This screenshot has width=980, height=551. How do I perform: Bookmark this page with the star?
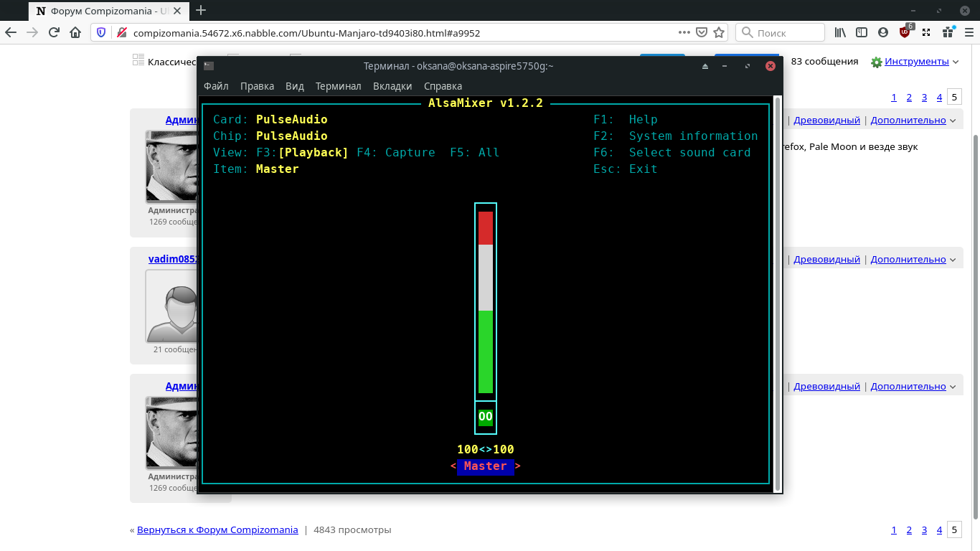tap(719, 32)
